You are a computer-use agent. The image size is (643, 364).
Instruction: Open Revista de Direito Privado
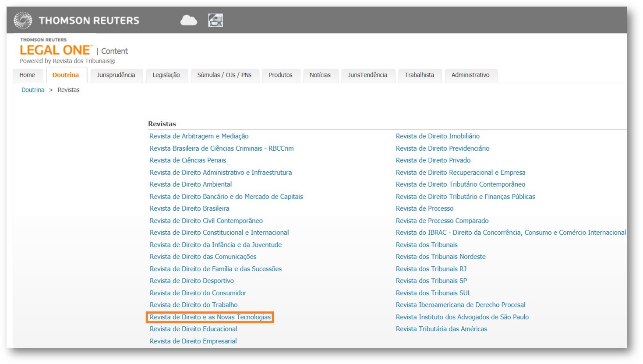pos(433,160)
